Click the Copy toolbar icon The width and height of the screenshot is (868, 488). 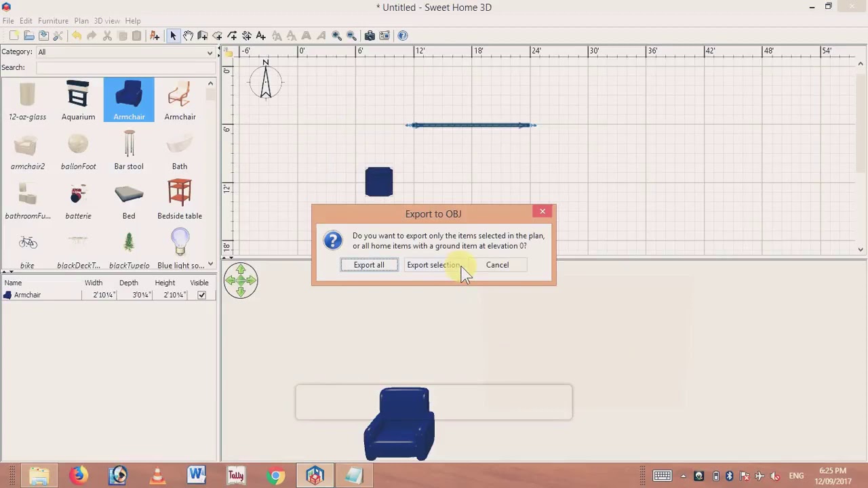point(122,36)
